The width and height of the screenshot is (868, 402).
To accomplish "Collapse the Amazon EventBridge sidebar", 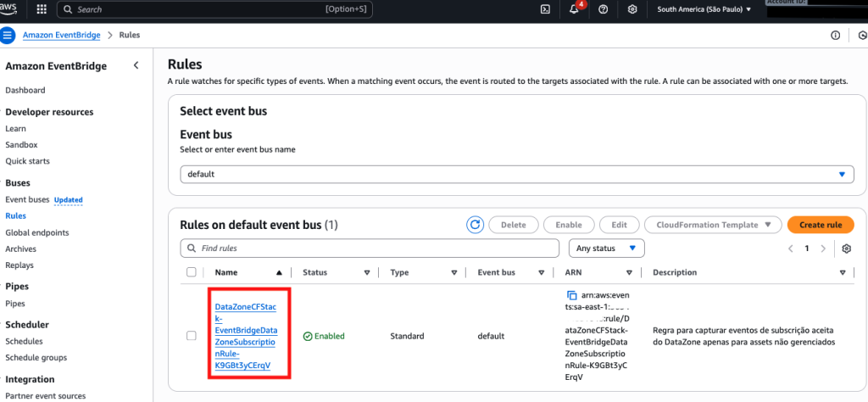I will pyautogui.click(x=136, y=66).
